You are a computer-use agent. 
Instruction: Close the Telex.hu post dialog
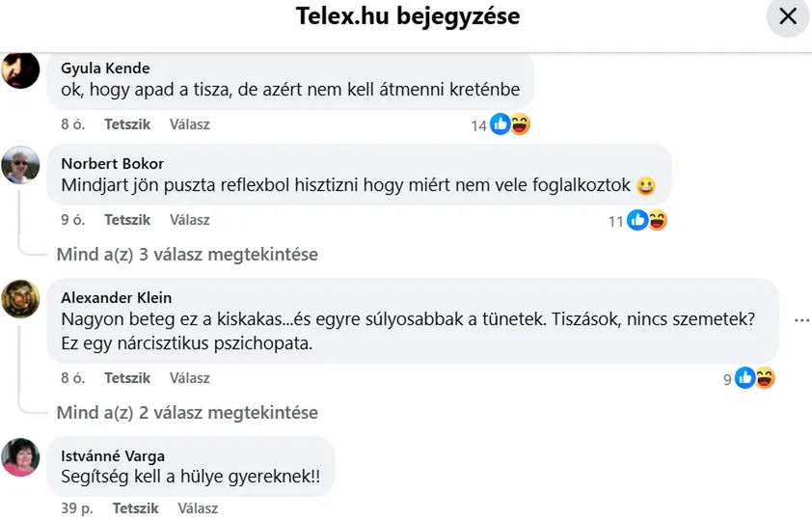[x=788, y=16]
